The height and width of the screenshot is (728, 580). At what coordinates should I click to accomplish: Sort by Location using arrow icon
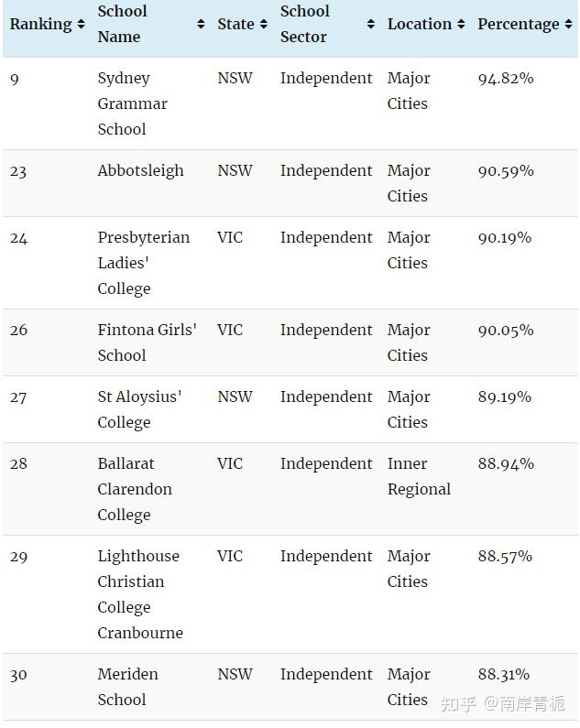pyautogui.click(x=461, y=24)
